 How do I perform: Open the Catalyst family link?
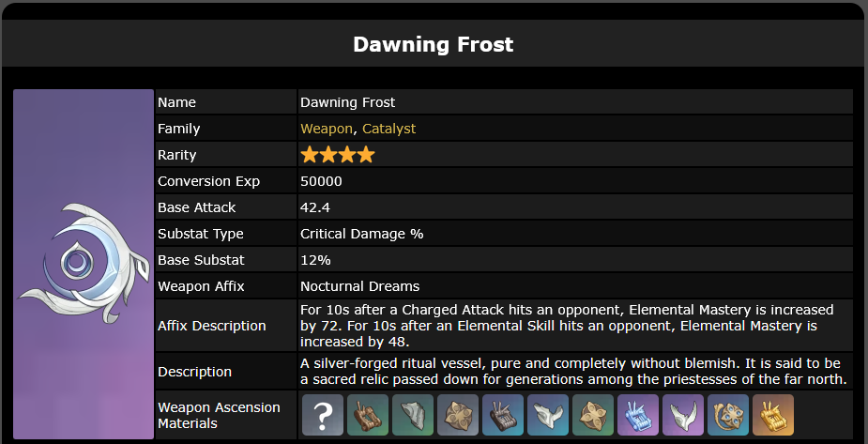point(388,129)
